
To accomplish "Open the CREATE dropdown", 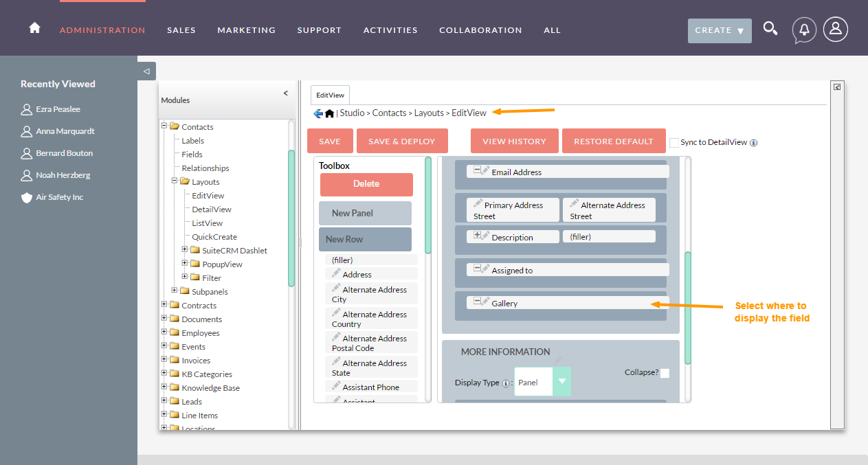I will [720, 31].
